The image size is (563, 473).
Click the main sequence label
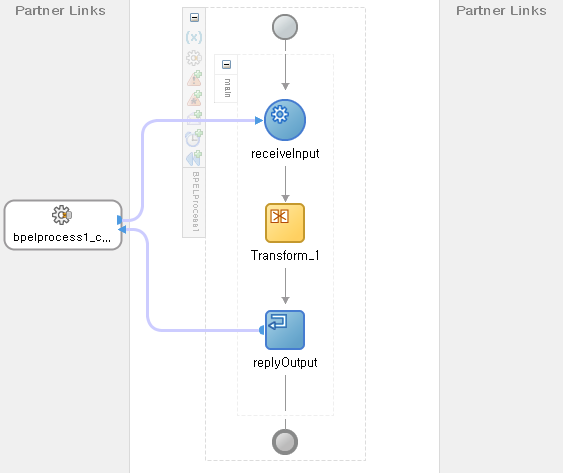227,88
